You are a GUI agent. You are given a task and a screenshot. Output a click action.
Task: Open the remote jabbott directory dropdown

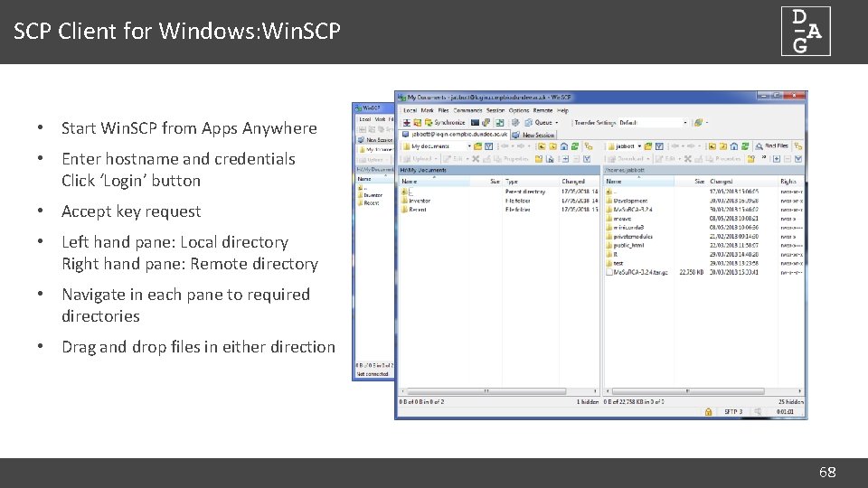624,146
